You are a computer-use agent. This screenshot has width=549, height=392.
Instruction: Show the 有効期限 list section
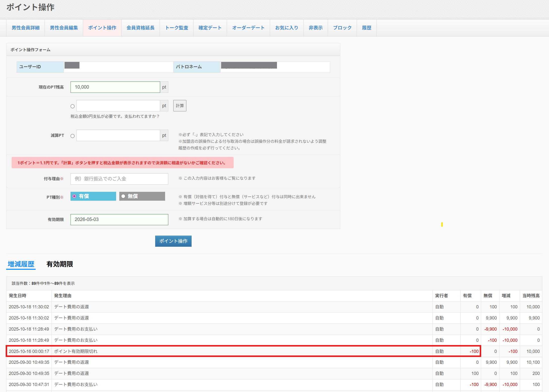click(x=60, y=264)
